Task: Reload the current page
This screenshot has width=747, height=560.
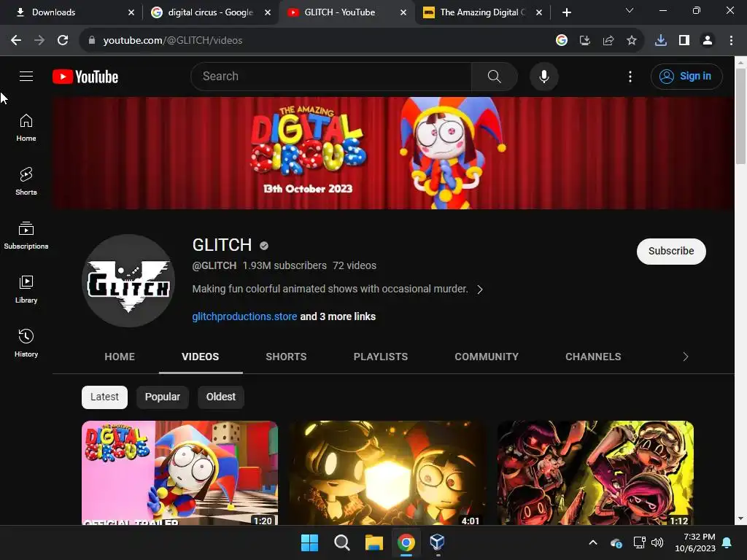Action: point(63,41)
